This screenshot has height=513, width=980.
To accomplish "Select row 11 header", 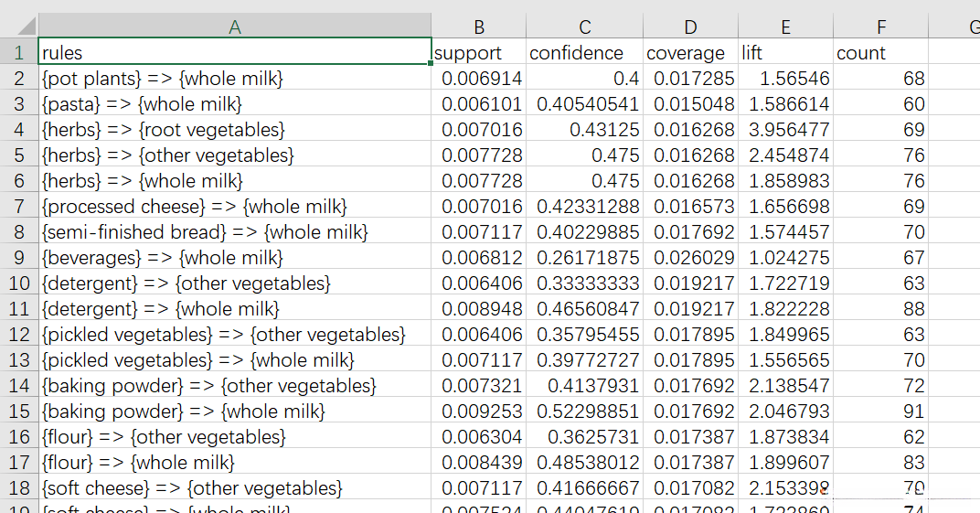I will tap(18, 309).
